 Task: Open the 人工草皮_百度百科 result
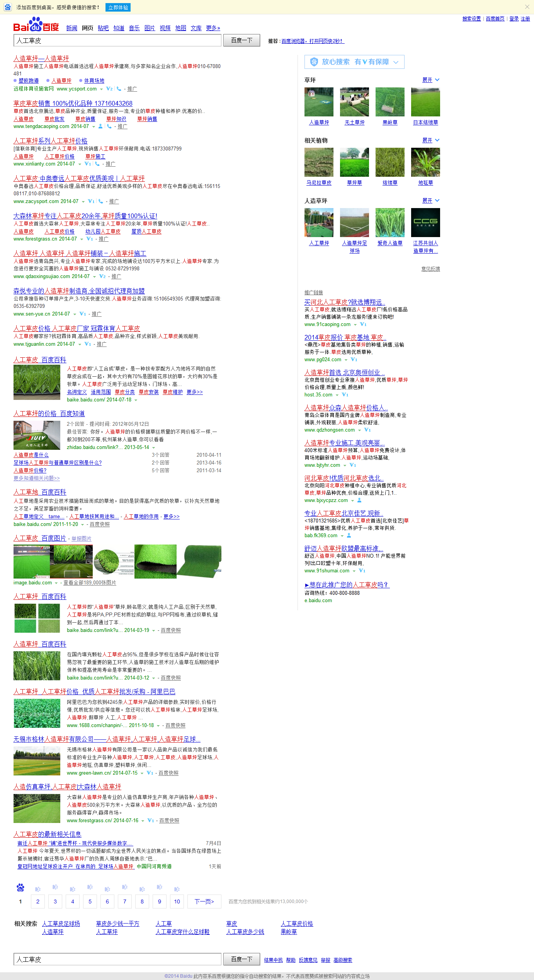pyautogui.click(x=40, y=360)
